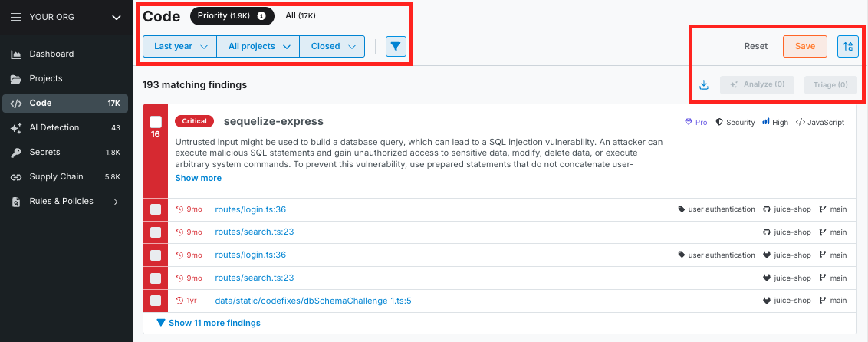The image size is (868, 342).
Task: Check the first routes/login.ts:36 finding
Action: coord(156,209)
